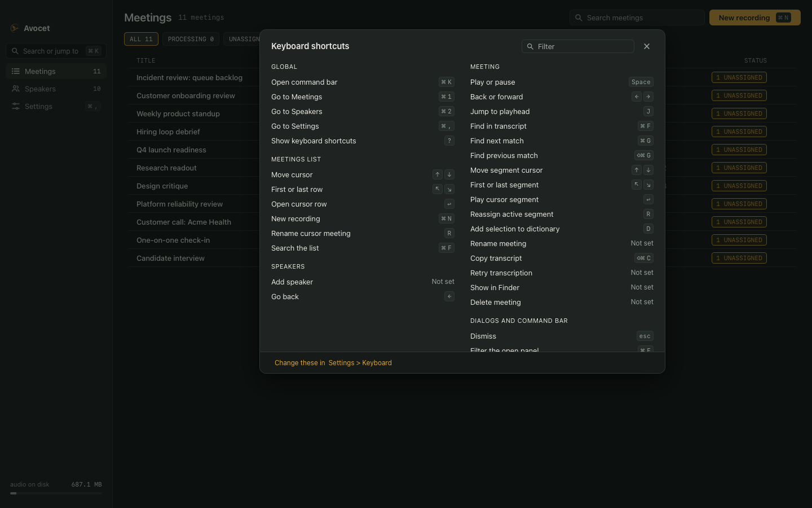Select the PROCESSING 0 filter tab
This screenshot has height=508, width=812.
click(x=191, y=39)
